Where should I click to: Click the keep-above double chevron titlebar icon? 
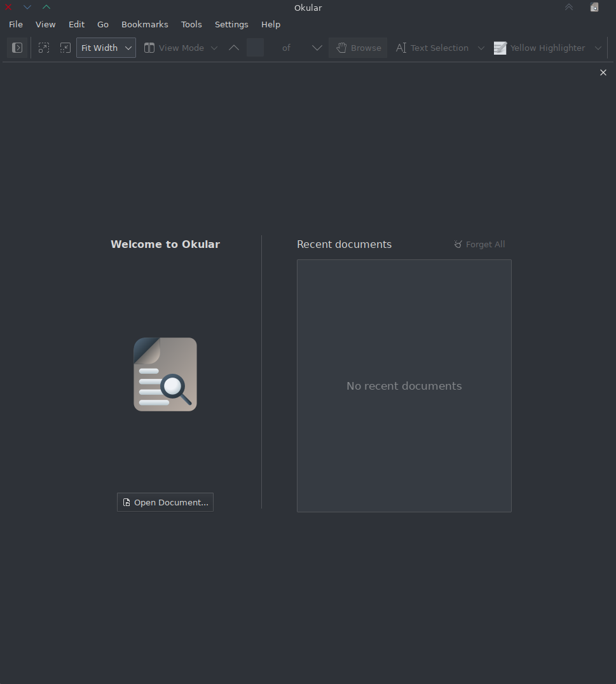(569, 7)
